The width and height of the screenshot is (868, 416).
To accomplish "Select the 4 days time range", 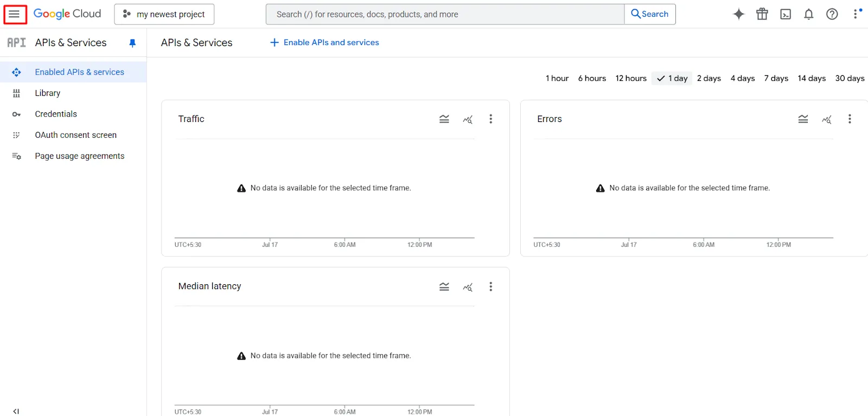I will (743, 78).
